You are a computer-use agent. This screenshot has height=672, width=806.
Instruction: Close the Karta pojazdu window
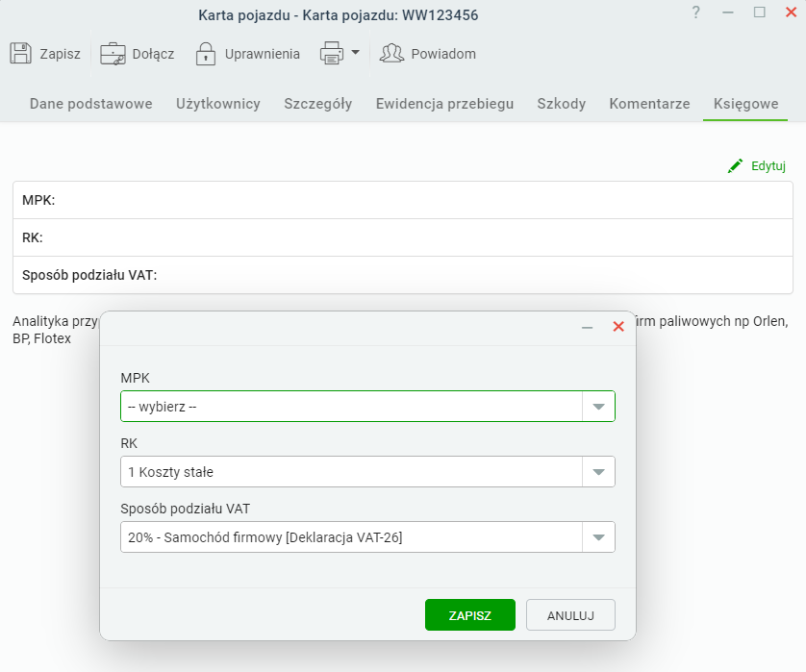pos(792,12)
